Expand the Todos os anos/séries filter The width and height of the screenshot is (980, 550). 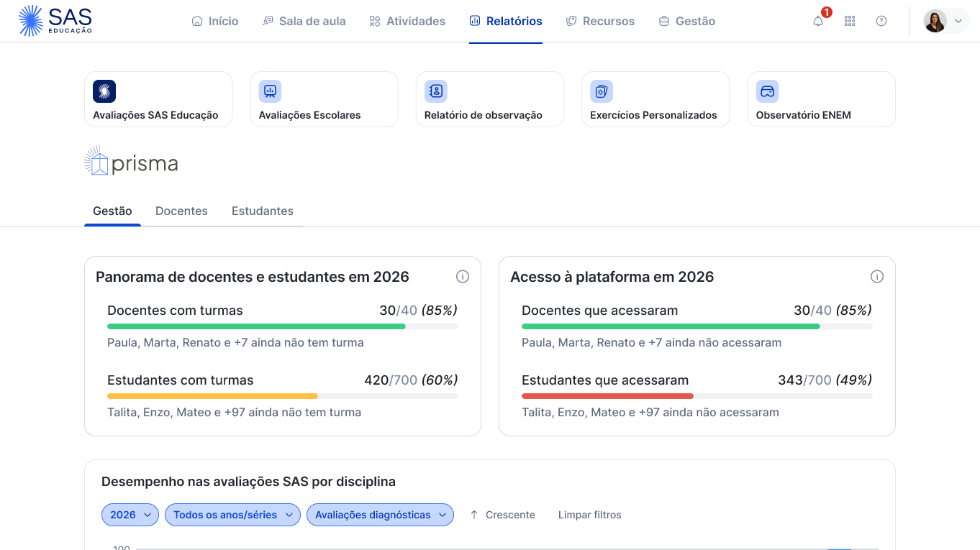coord(232,515)
